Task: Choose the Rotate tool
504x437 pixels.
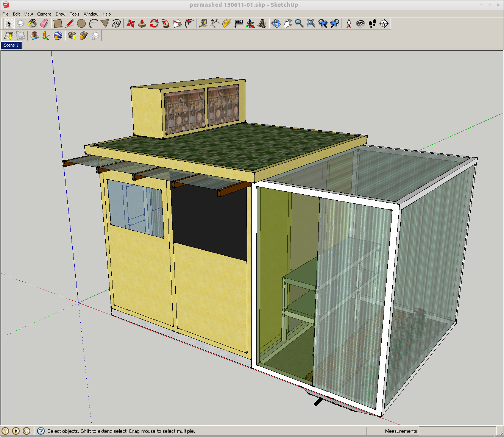Action: pyautogui.click(x=154, y=23)
